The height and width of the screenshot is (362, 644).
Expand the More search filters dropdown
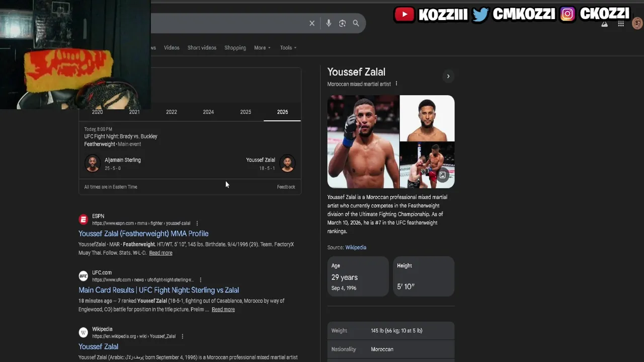pos(262,48)
